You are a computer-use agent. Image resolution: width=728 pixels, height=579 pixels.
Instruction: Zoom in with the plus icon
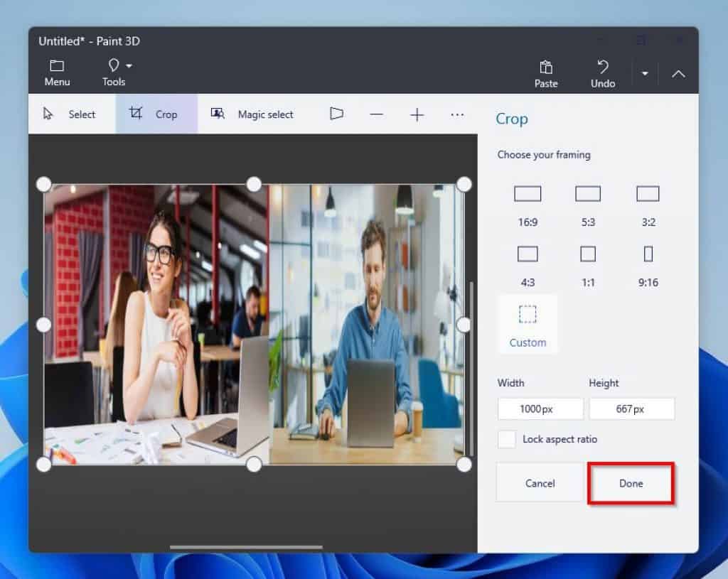pos(417,114)
